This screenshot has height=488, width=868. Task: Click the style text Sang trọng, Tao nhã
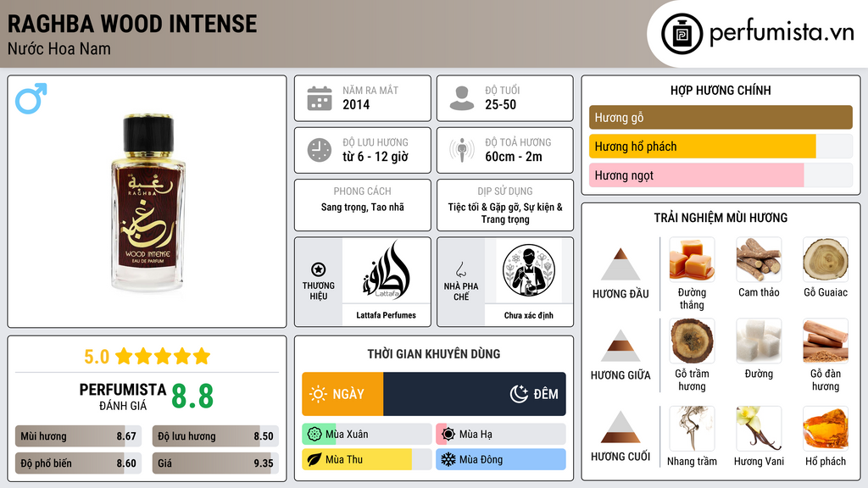click(363, 207)
